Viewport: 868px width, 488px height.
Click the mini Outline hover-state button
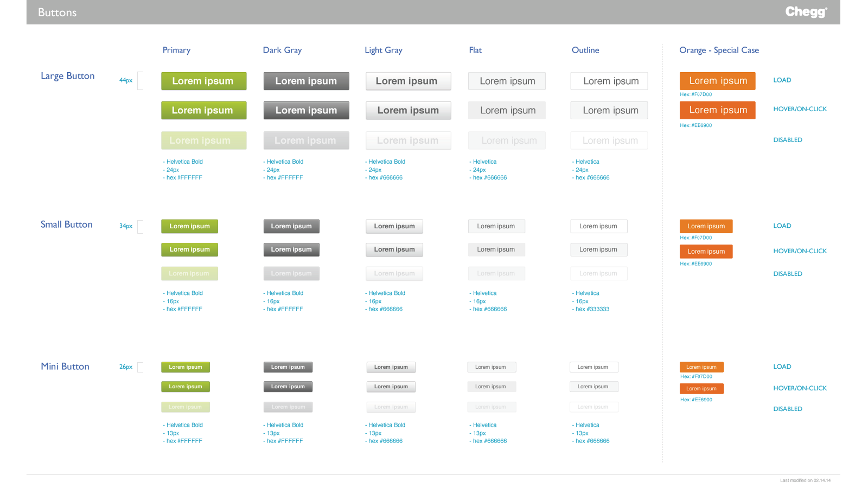pyautogui.click(x=594, y=387)
